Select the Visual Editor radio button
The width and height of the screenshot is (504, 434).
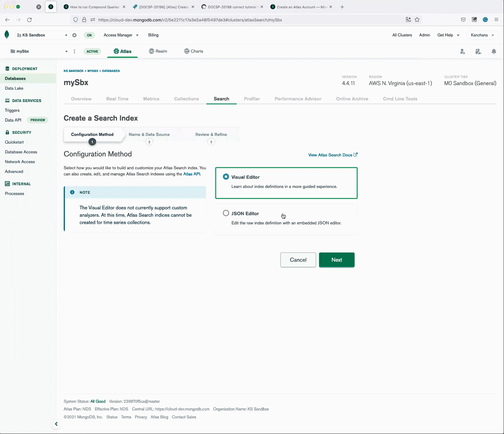point(226,177)
